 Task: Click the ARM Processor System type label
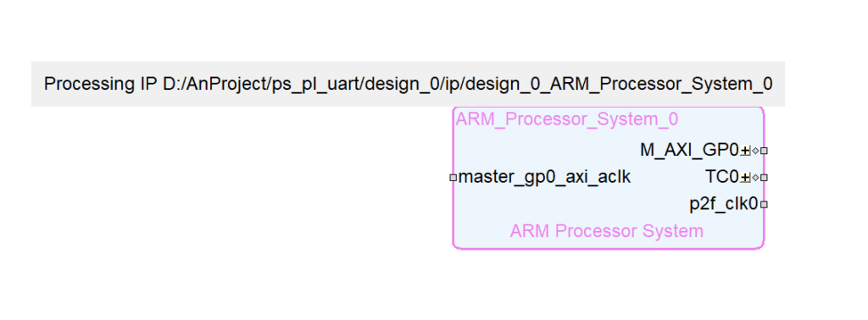point(607,230)
